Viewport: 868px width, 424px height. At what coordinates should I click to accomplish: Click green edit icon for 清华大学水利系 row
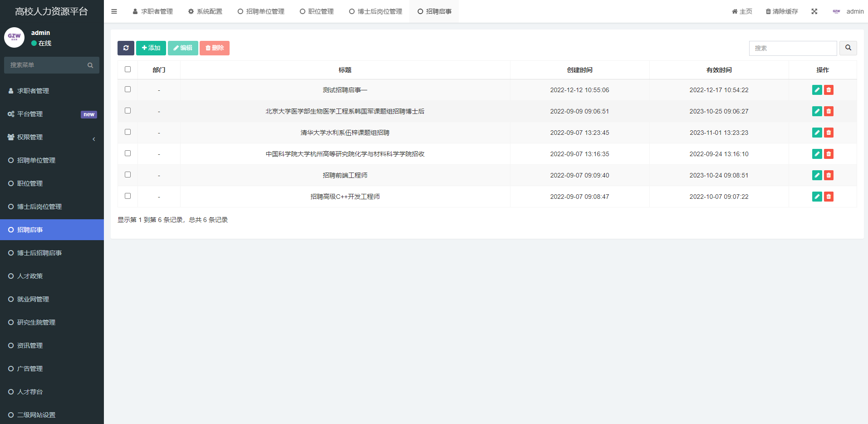(817, 133)
